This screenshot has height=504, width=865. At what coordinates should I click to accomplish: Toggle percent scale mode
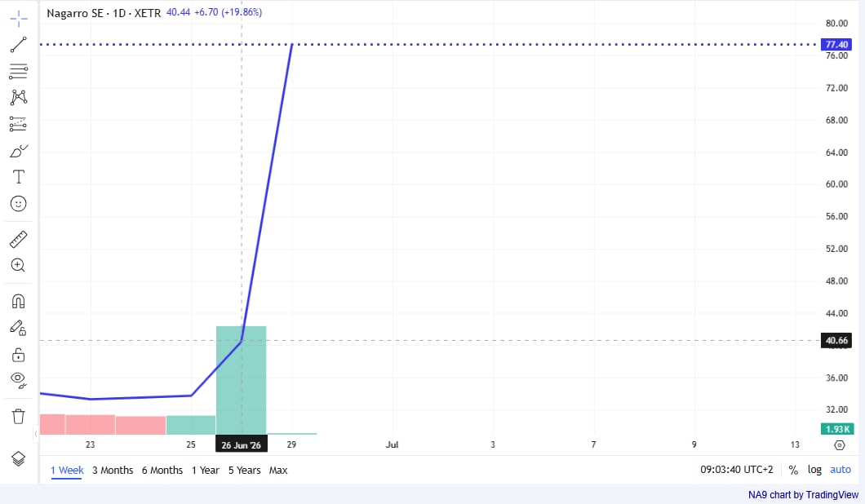pyautogui.click(x=793, y=470)
